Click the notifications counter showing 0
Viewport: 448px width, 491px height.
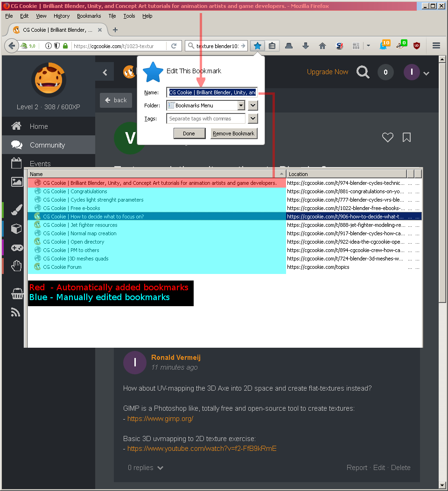pyautogui.click(x=385, y=72)
